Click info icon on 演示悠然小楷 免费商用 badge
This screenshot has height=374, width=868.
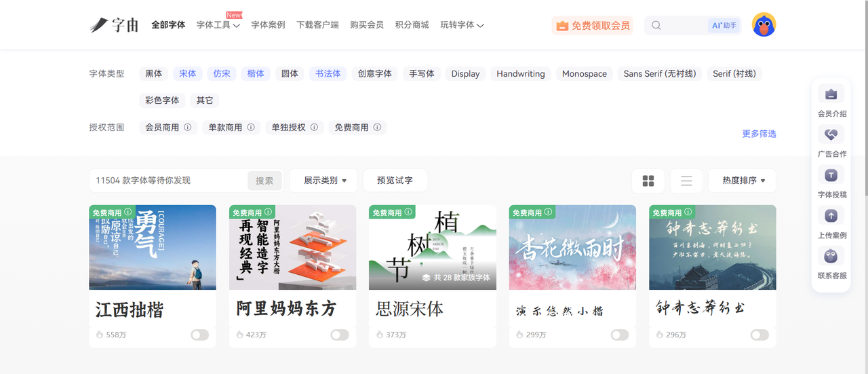pyautogui.click(x=549, y=212)
